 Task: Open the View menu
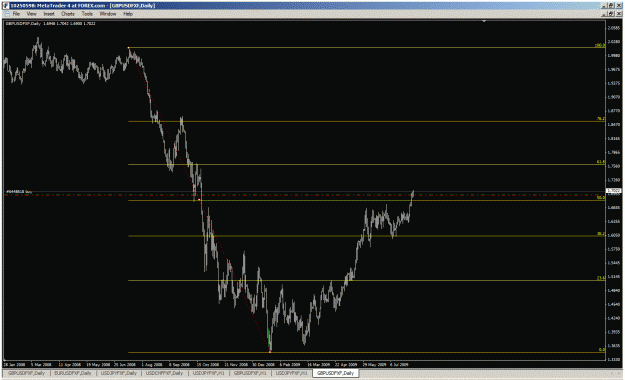(x=31, y=14)
